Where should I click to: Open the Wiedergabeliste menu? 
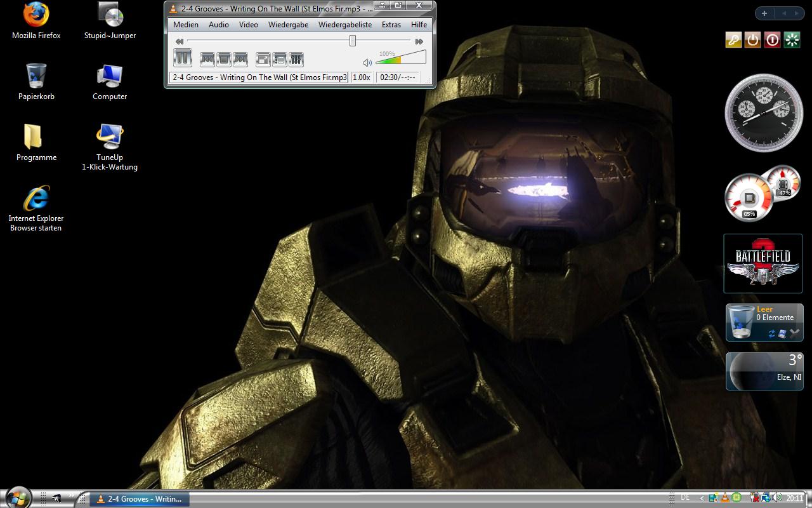pyautogui.click(x=345, y=25)
